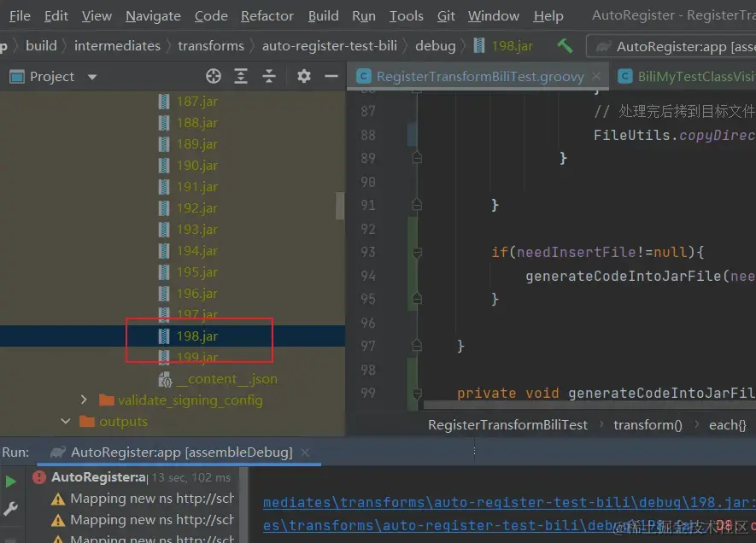Viewport: 756px width, 543px height.
Task: Open the Help menu
Action: point(548,16)
